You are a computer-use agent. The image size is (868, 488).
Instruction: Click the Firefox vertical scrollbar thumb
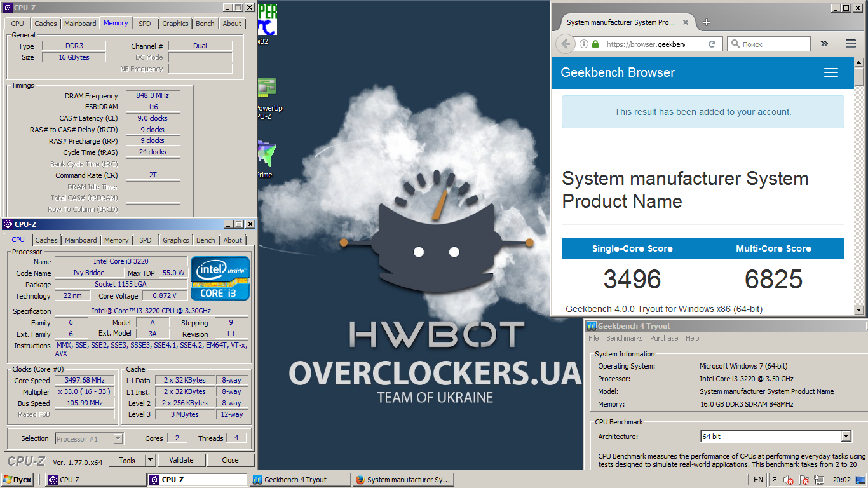tap(859, 77)
